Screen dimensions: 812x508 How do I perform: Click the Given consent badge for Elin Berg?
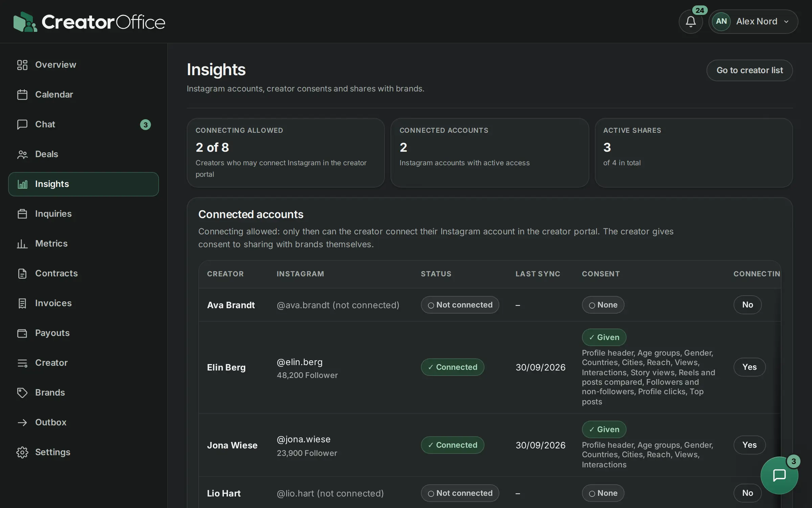point(604,337)
